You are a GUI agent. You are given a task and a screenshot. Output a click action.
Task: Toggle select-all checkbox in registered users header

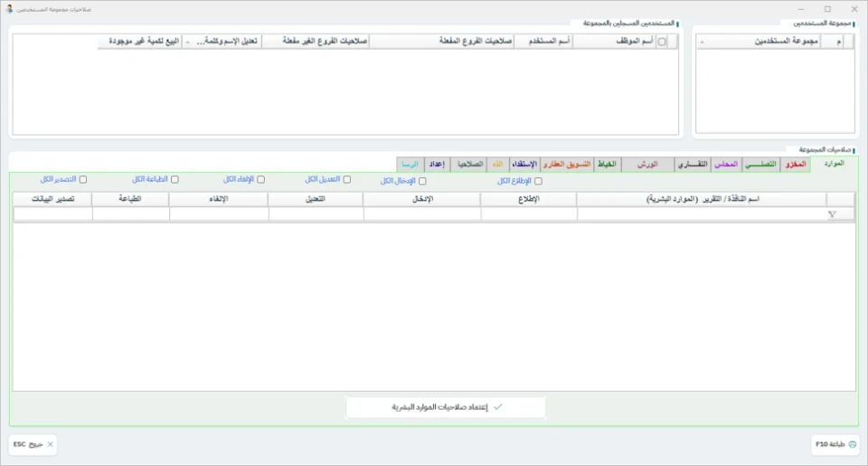point(662,42)
